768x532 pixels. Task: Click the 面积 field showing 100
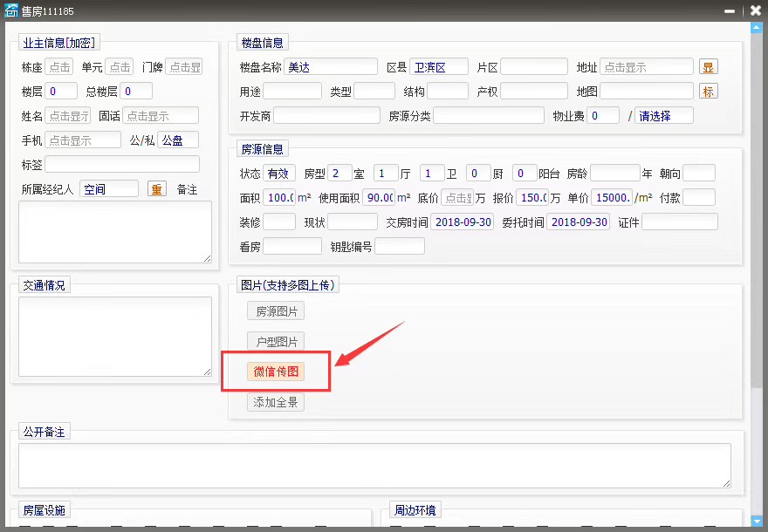click(x=279, y=198)
